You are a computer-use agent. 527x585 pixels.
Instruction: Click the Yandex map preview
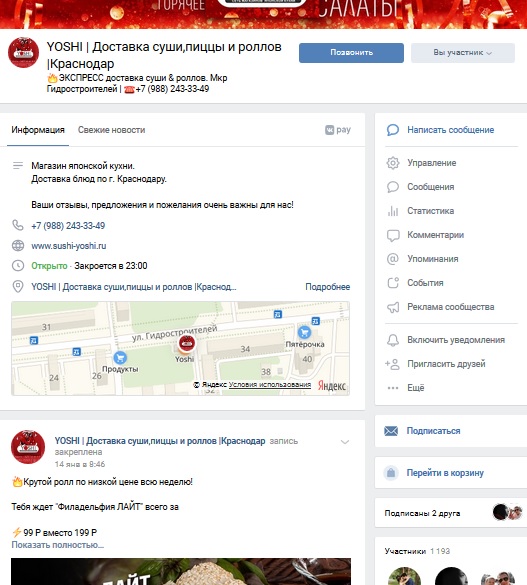pos(181,348)
